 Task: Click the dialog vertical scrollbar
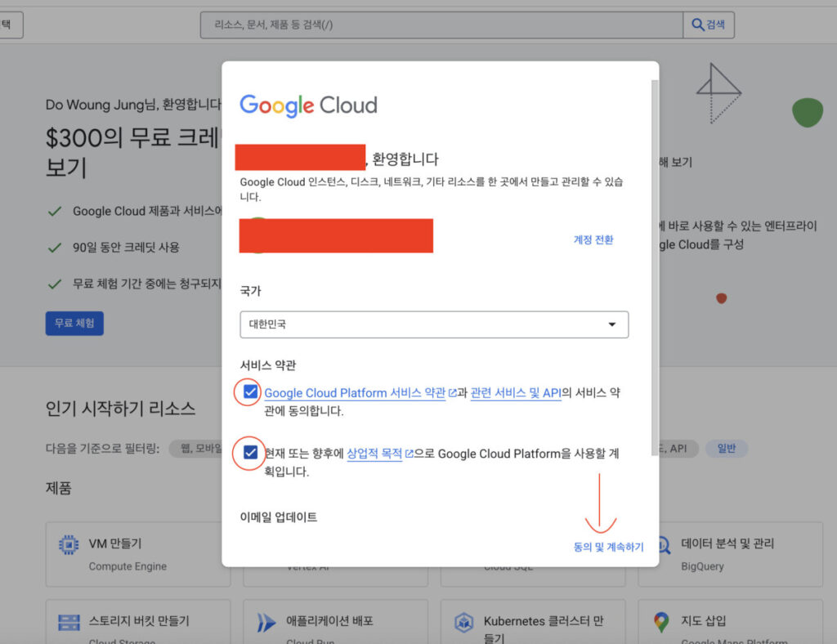[655, 268]
